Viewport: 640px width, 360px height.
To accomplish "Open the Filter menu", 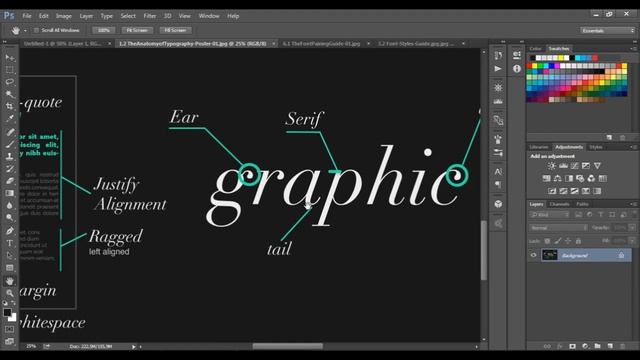I will point(150,16).
